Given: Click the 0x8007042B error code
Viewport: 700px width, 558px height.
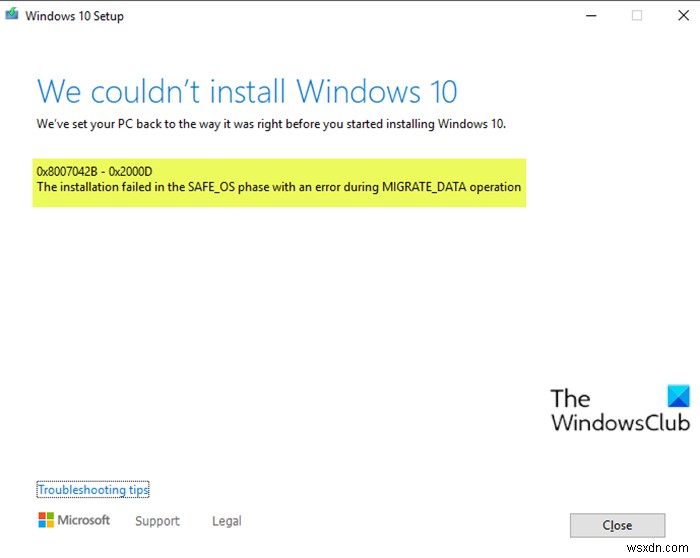Looking at the screenshot, I should click(x=72, y=172).
